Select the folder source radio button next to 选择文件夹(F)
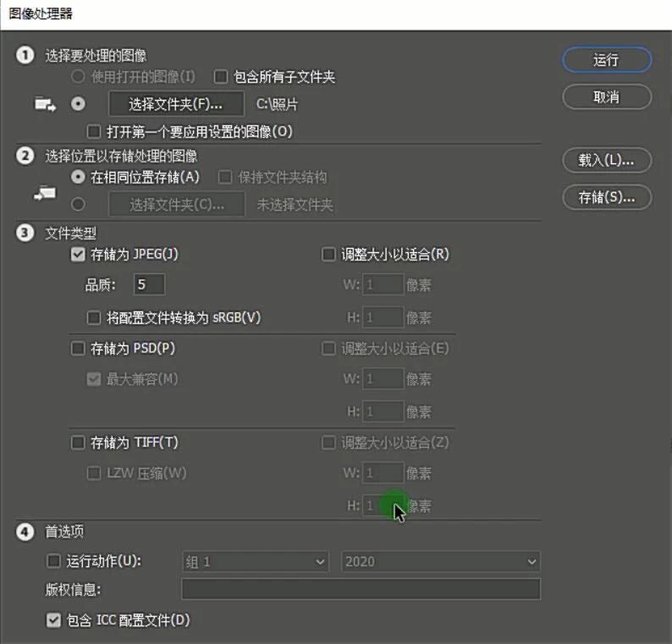 point(78,104)
